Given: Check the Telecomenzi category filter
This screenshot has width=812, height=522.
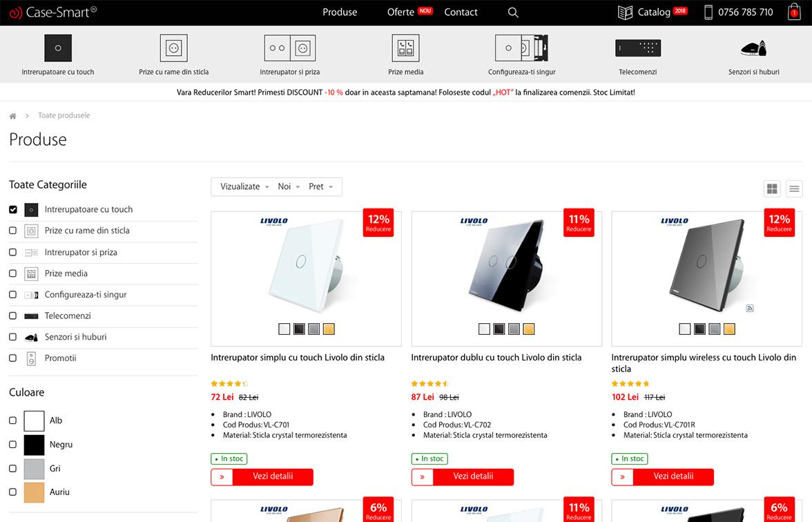Looking at the screenshot, I should point(13,316).
